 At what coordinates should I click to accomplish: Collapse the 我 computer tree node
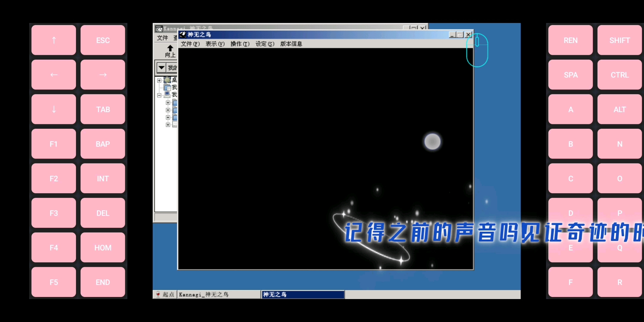click(x=159, y=95)
